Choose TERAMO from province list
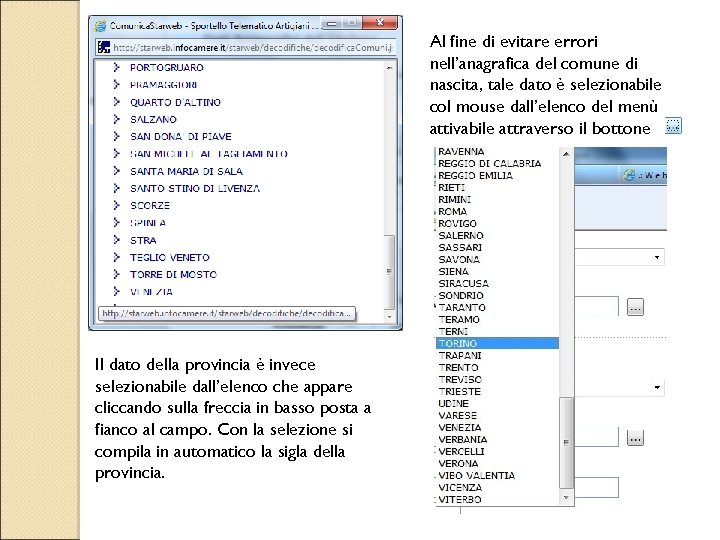Screen dimensions: 720x540 tap(459, 319)
